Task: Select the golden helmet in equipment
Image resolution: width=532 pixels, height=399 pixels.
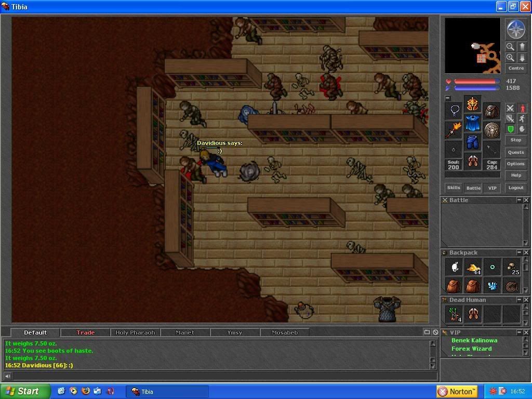Action: click(473, 104)
